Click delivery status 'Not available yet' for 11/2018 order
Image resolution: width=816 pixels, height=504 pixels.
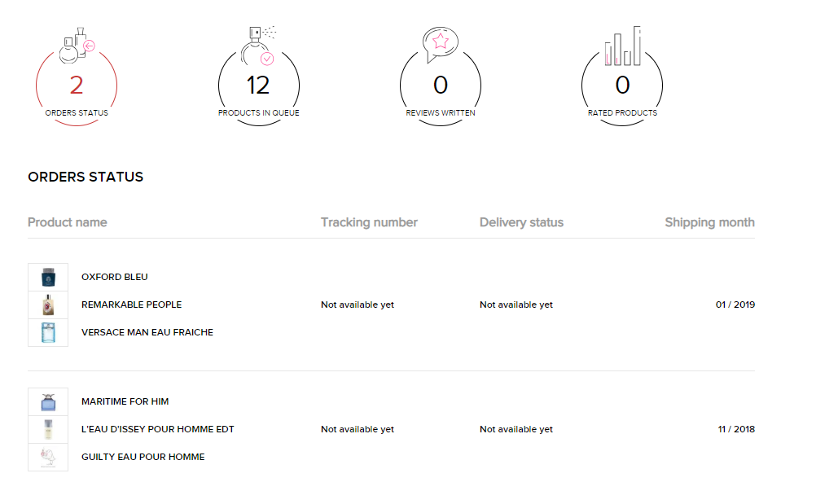(x=516, y=429)
